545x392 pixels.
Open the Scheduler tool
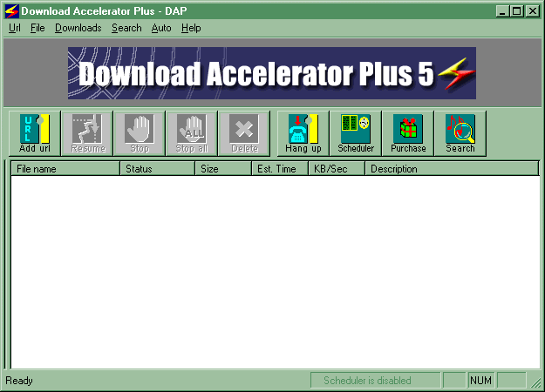tap(356, 133)
